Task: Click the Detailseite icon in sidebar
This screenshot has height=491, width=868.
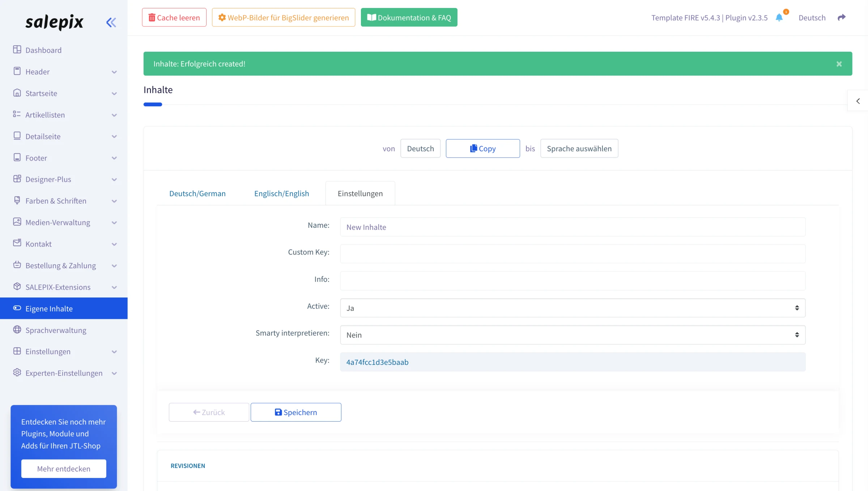Action: (17, 136)
